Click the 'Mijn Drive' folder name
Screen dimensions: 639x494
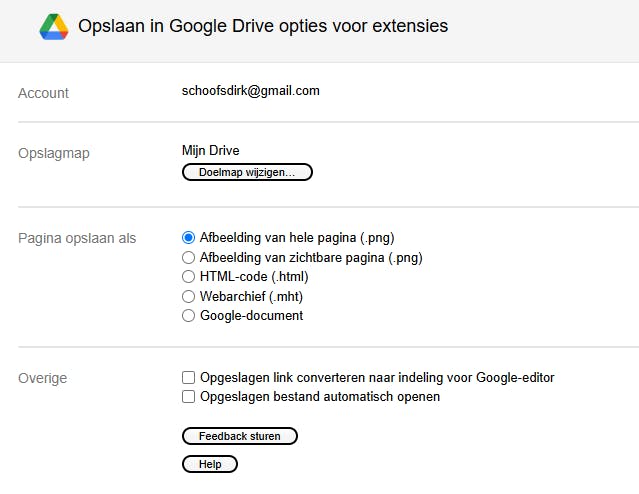[210, 151]
